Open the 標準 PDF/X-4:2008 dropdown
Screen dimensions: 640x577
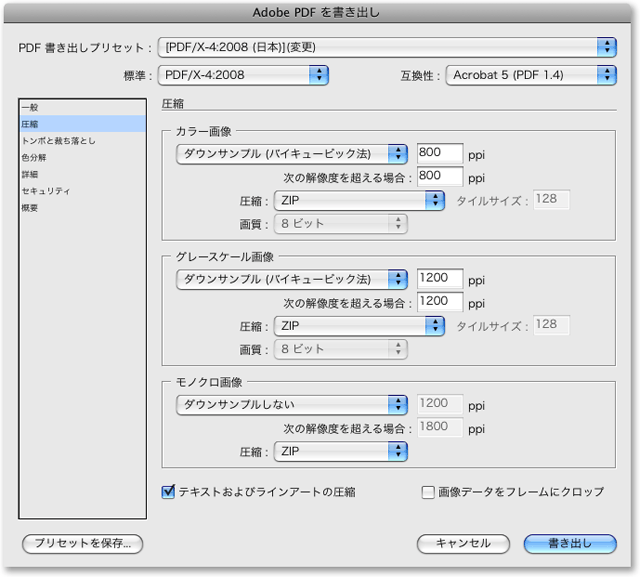(x=244, y=74)
